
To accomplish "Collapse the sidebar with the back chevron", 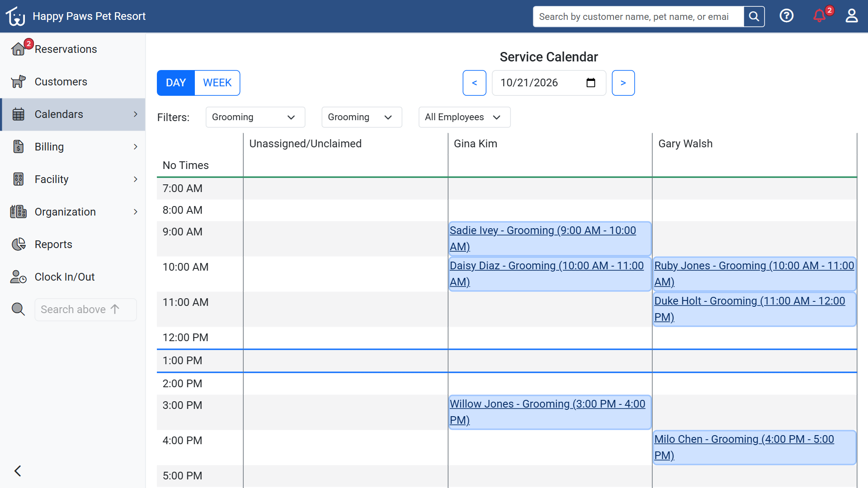I will click(x=18, y=471).
